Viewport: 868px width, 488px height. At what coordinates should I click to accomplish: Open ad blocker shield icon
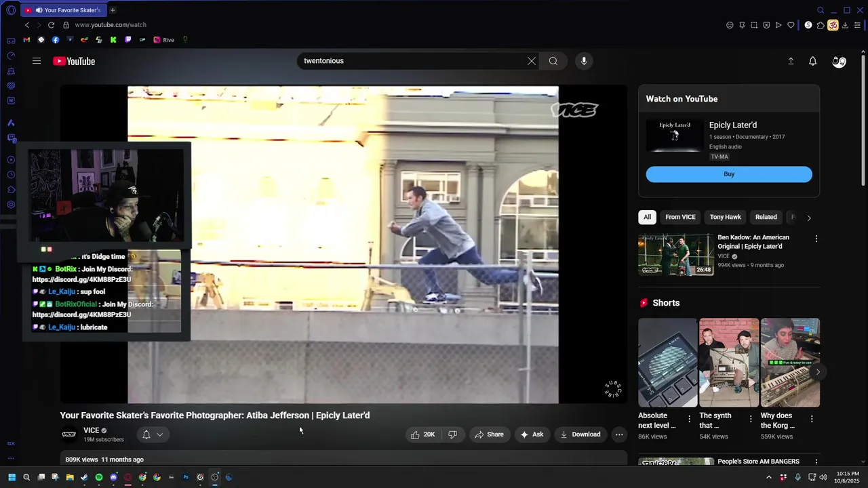(766, 25)
